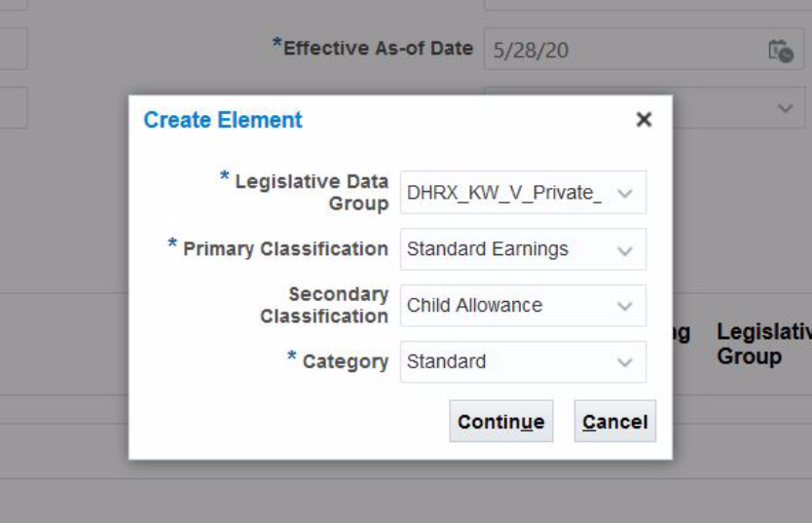The width and height of the screenshot is (812, 523).
Task: Click the Standard value in Category field
Action: 446,362
